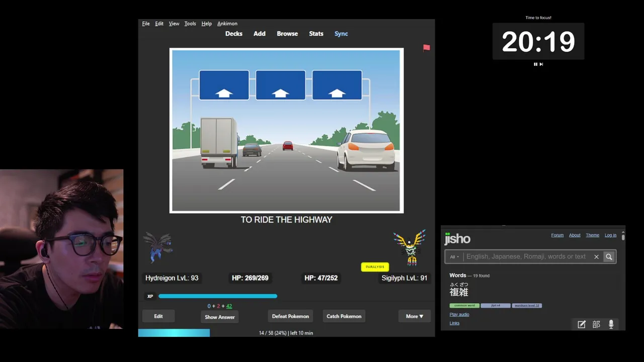Click the Jisho logo
The image size is (644, 362).
(457, 238)
